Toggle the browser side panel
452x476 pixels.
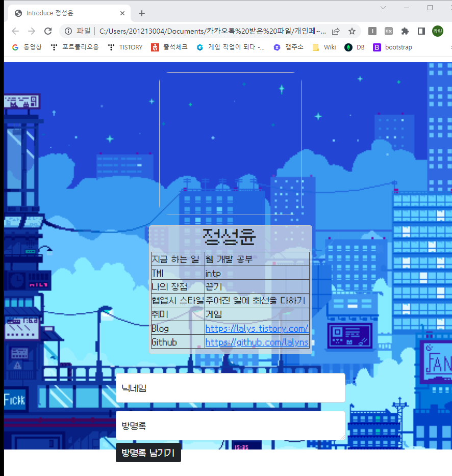[421, 31]
